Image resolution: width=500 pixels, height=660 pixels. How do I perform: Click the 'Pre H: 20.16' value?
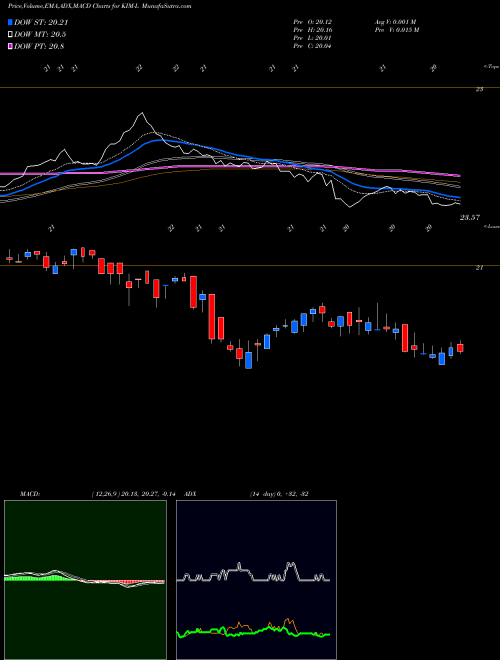point(312,30)
